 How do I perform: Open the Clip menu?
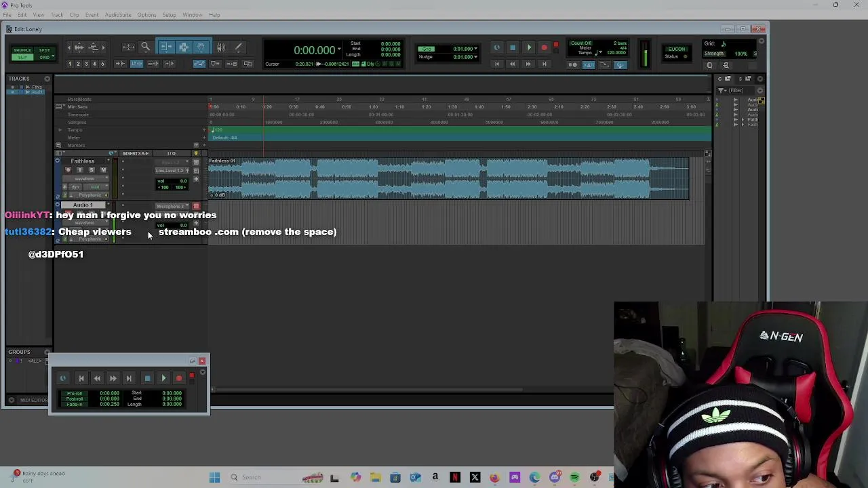point(74,15)
